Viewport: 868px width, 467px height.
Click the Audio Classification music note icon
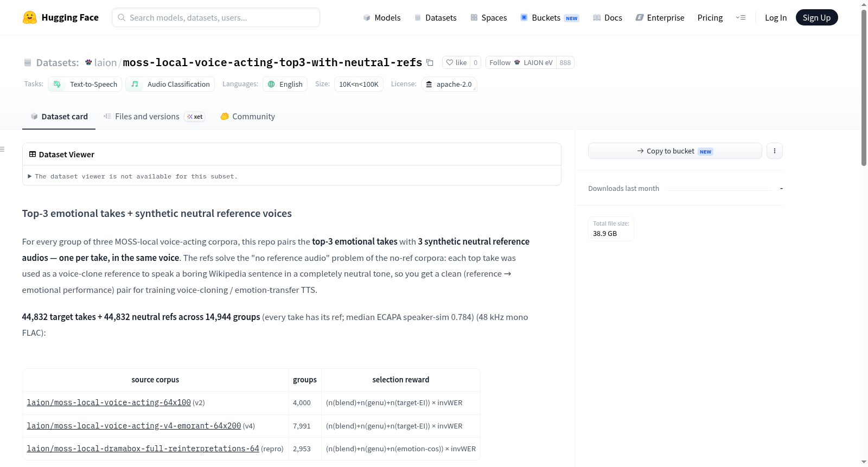coord(135,84)
